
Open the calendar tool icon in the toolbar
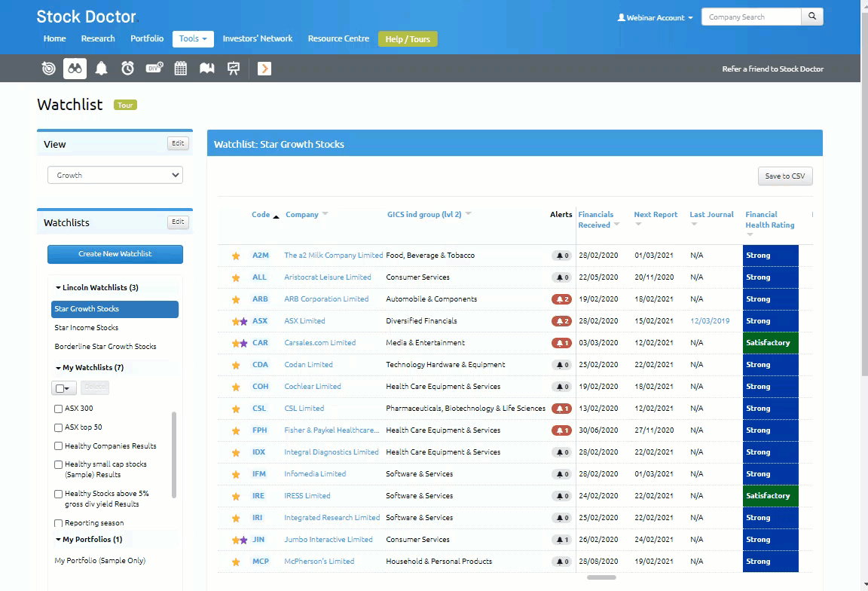(181, 68)
